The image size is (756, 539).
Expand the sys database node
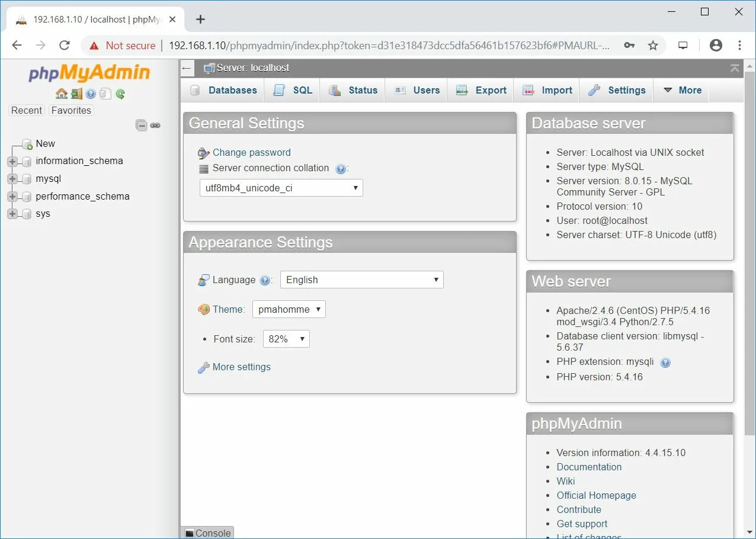12,214
